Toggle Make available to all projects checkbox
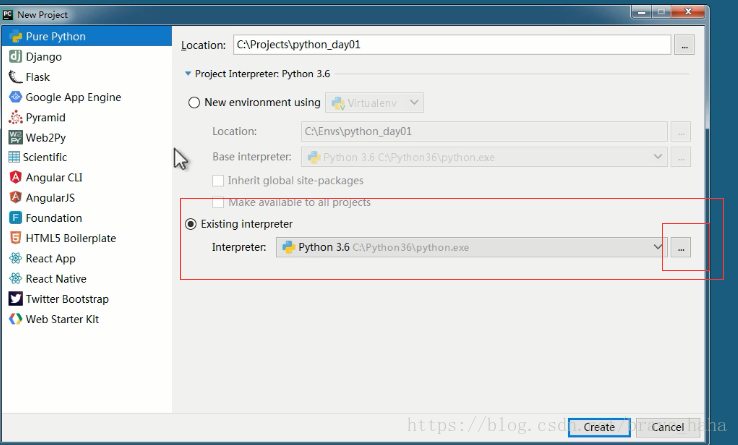Screen dimensions: 738x445 [x=218, y=202]
